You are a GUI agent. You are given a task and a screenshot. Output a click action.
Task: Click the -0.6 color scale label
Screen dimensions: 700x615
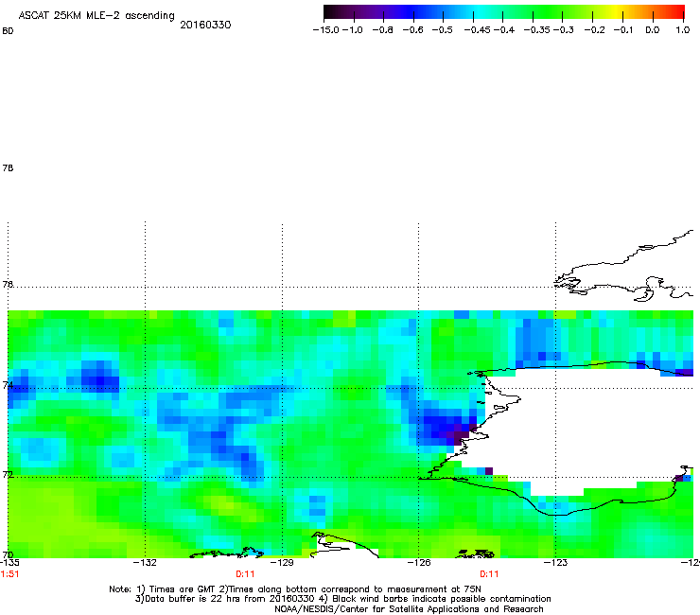point(412,30)
